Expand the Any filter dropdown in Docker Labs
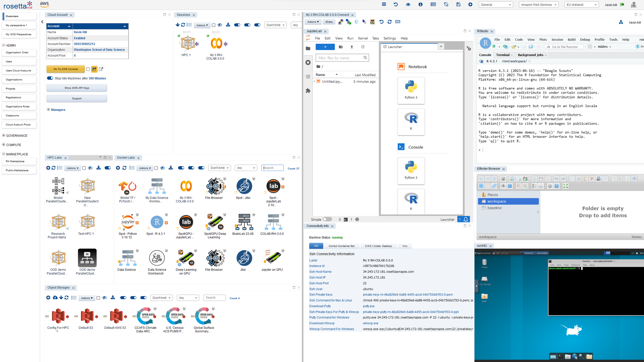Image resolution: width=644 pixels, height=362 pixels. tap(246, 168)
